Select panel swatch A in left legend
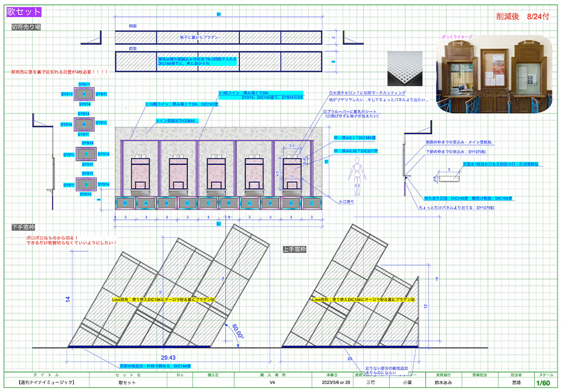The width and height of the screenshot is (562, 392). point(85,95)
